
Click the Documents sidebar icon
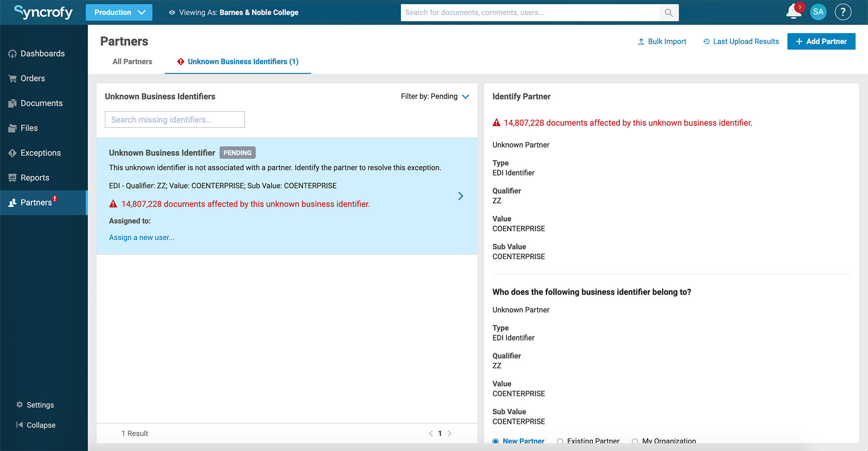tap(12, 104)
